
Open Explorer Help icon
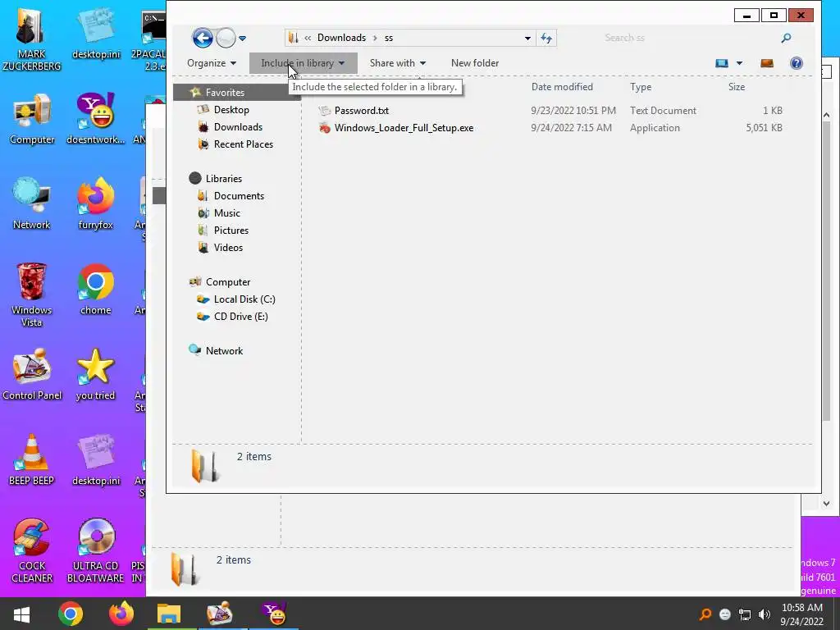point(796,63)
